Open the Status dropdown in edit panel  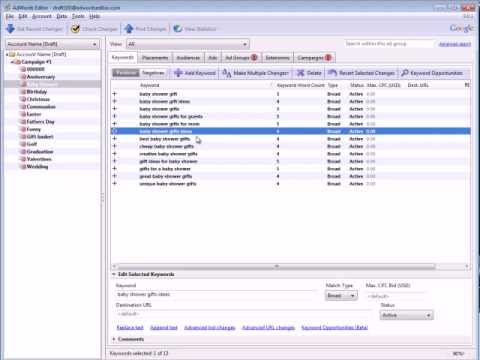coord(406,315)
